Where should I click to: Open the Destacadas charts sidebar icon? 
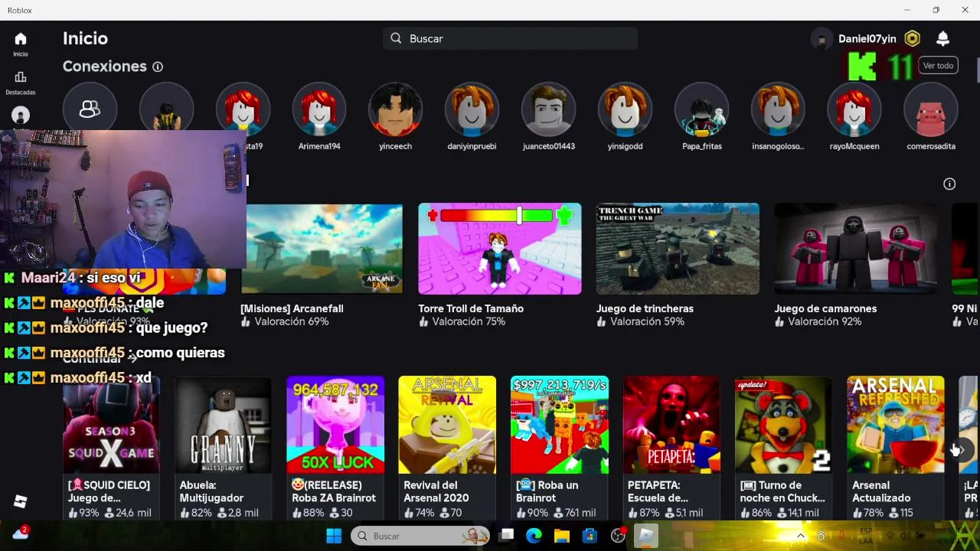21,77
